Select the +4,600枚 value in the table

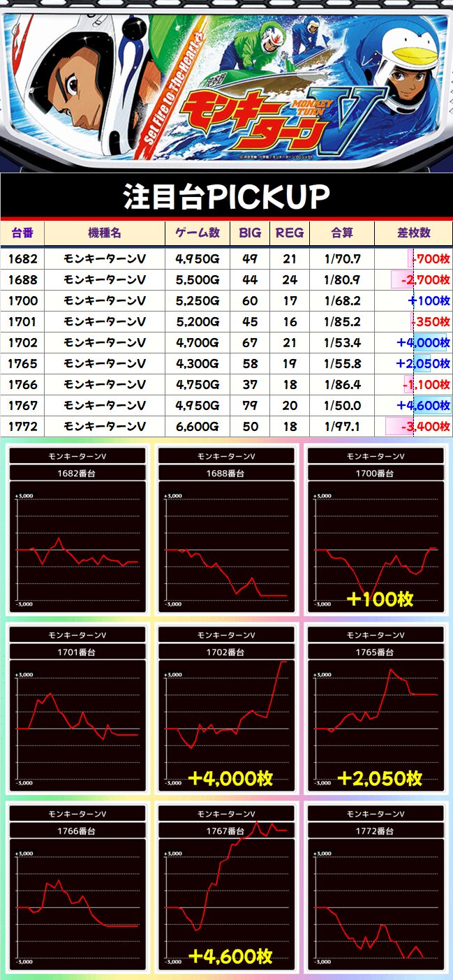click(422, 406)
